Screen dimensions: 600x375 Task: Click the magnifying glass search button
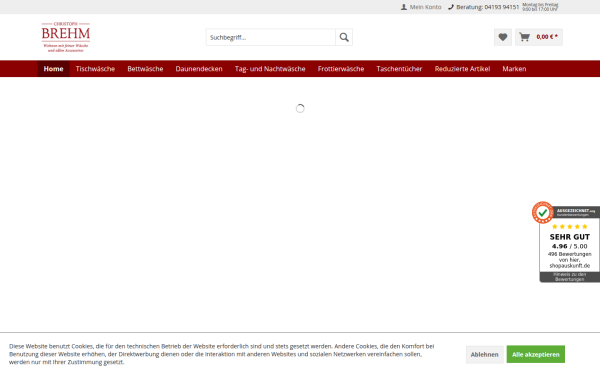(x=344, y=37)
